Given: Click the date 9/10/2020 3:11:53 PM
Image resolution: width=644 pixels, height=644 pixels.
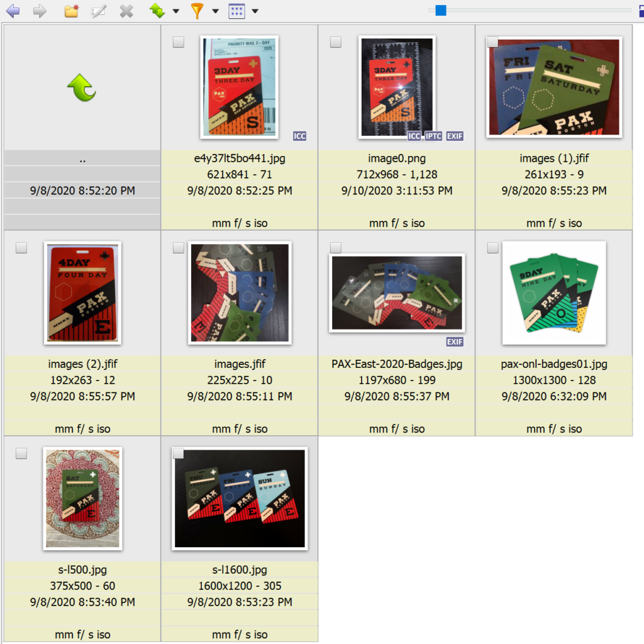Looking at the screenshot, I should (397, 191).
